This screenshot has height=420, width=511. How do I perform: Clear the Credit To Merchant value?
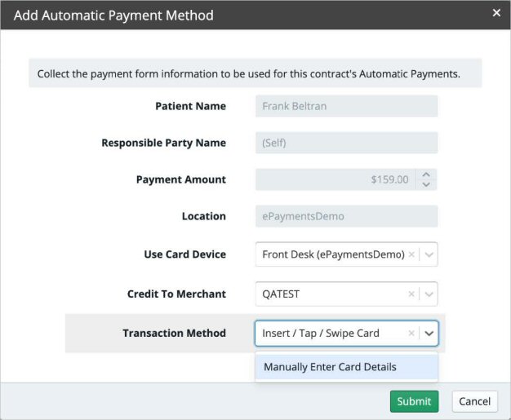411,294
